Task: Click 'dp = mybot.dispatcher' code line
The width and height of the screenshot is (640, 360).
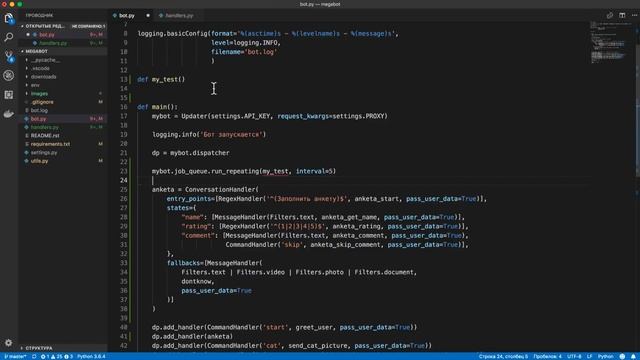Action: [x=191, y=153]
